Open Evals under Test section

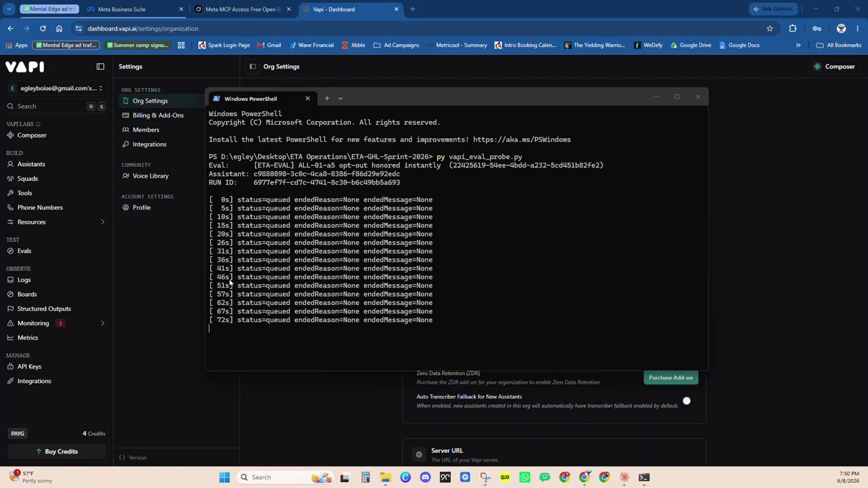click(24, 251)
